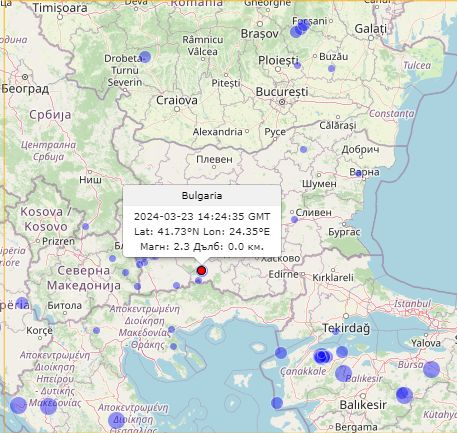The image size is (457, 433).
Task: Click the dense marker cluster above Çanakkale
Action: [323, 357]
